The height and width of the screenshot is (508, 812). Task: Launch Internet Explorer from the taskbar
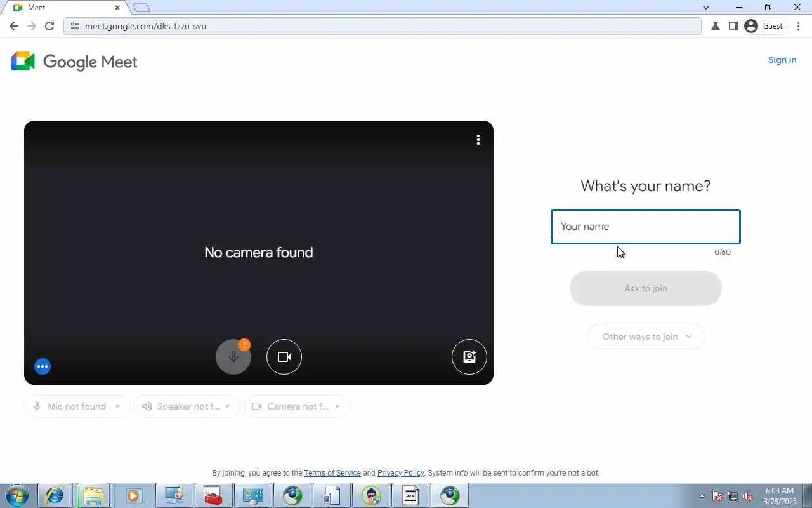coord(54,495)
